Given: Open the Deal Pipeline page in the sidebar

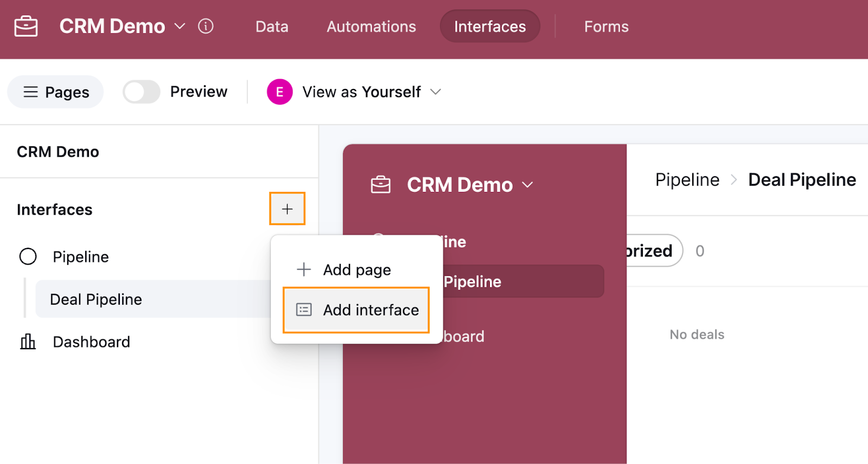Looking at the screenshot, I should click(x=153, y=299).
